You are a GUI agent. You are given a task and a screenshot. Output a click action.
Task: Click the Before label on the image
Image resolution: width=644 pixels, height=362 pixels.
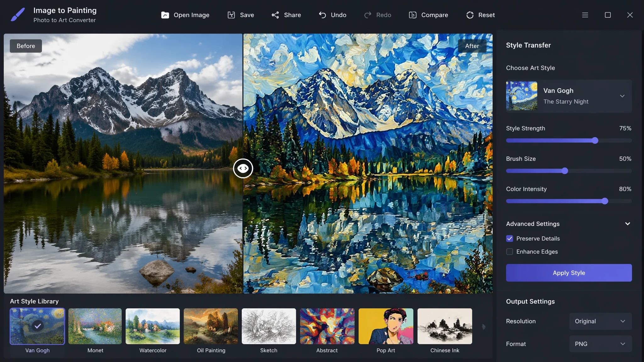click(x=26, y=46)
